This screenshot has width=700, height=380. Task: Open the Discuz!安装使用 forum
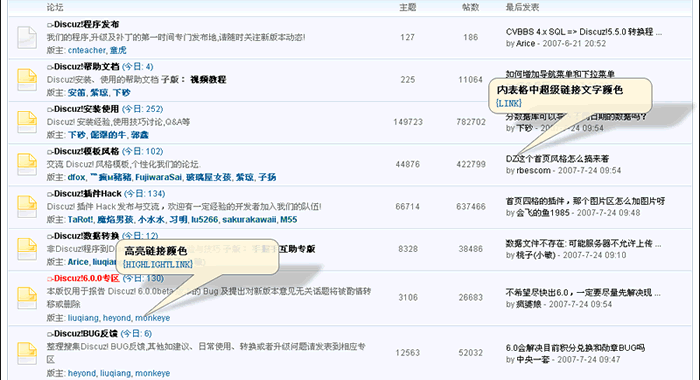(86, 109)
